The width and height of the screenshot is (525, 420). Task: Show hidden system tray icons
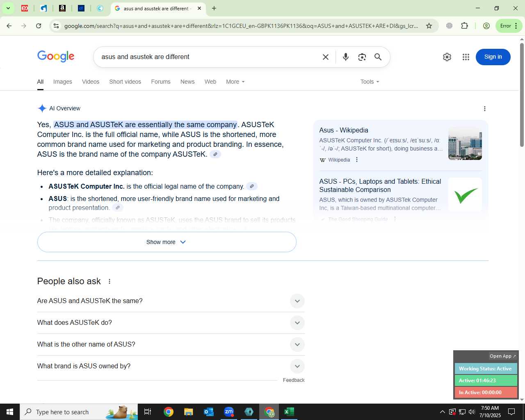(442, 412)
